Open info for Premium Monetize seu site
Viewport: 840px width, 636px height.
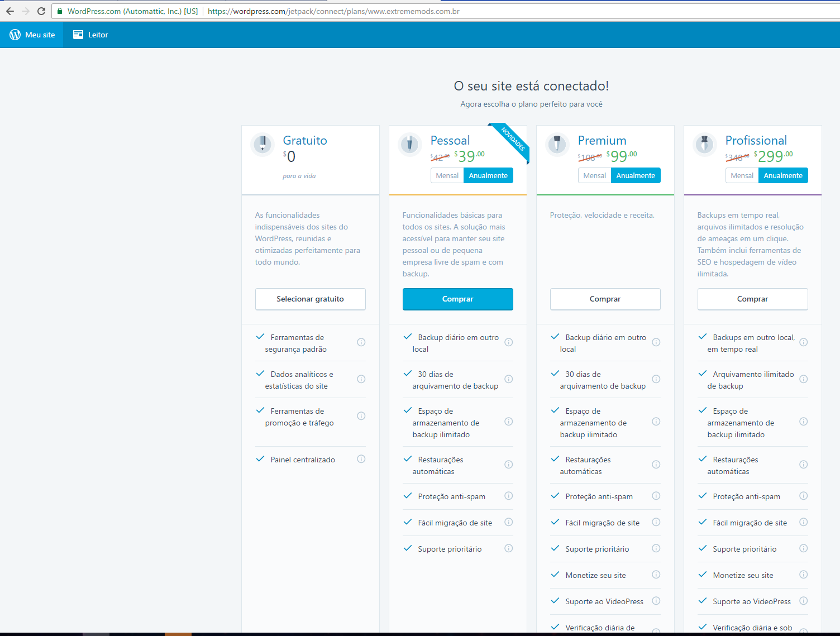(656, 575)
